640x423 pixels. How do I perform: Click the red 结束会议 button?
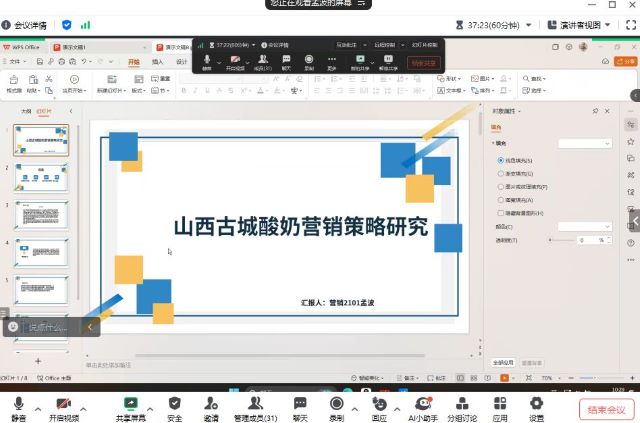click(606, 409)
